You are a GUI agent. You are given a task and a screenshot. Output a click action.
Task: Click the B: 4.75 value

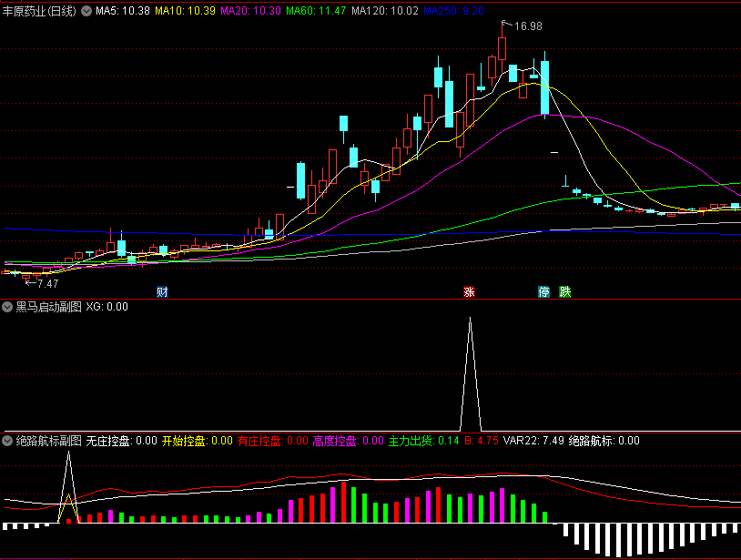click(481, 441)
